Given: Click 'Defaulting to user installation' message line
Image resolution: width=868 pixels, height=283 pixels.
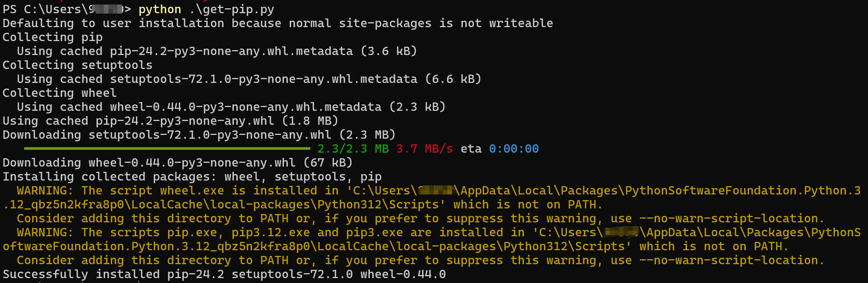Looking at the screenshot, I should (x=278, y=23).
